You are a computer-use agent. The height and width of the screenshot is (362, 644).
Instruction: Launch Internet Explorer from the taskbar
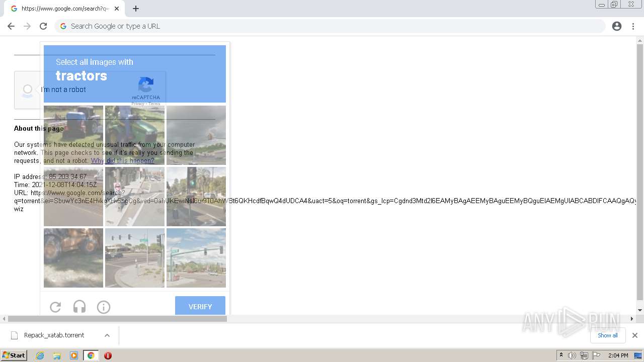pos(40,355)
